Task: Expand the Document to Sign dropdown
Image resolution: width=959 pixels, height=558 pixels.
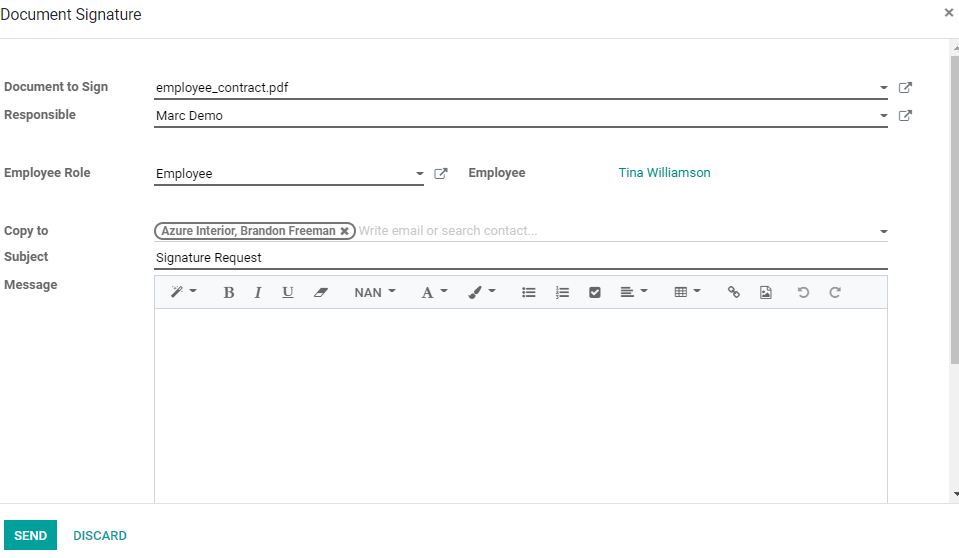Action: pos(883,88)
